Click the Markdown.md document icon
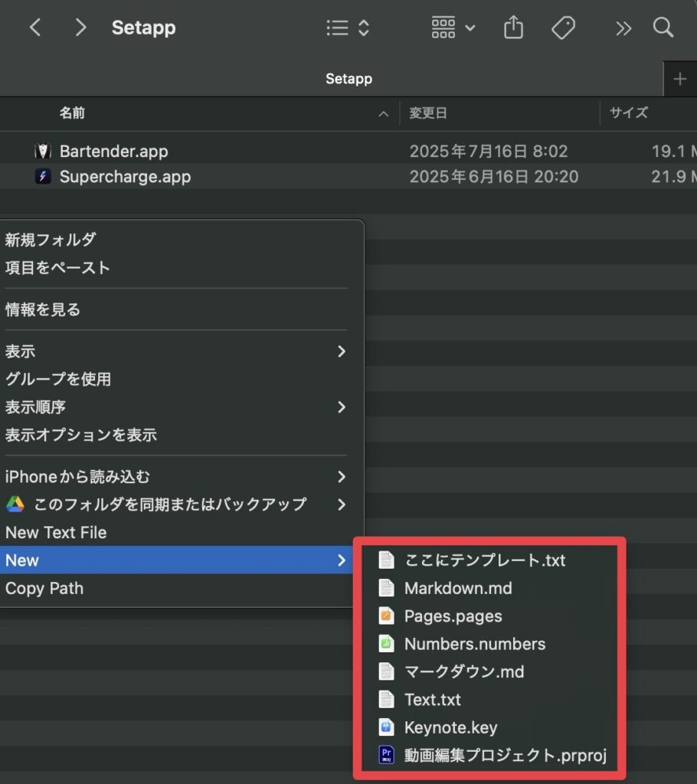This screenshot has height=784, width=697. (386, 588)
